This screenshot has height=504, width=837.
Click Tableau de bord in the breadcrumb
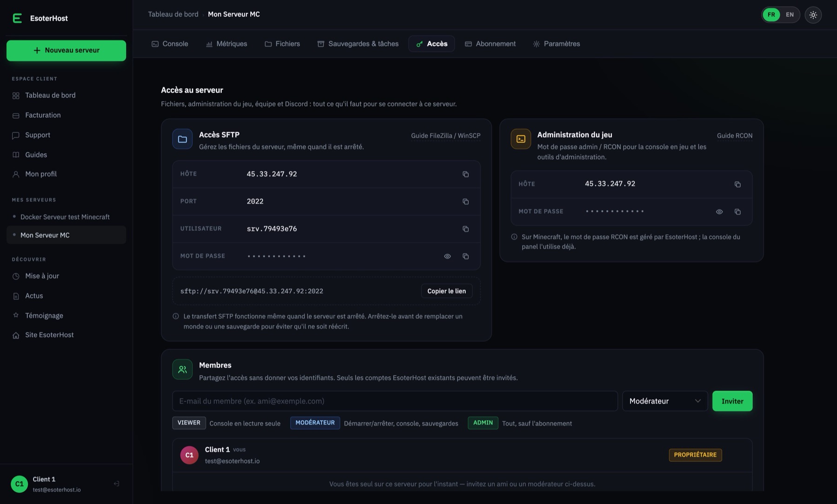point(173,14)
